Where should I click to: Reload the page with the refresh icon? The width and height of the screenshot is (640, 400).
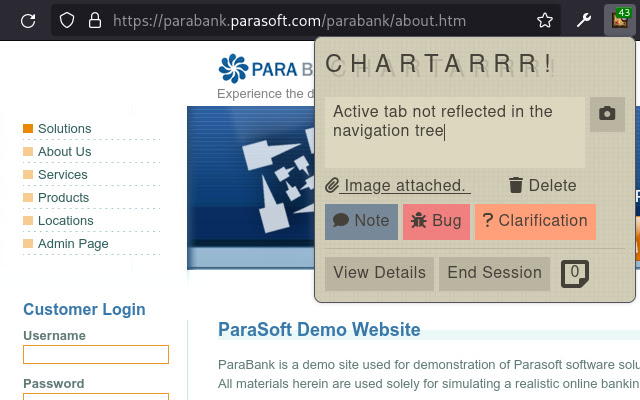28,20
